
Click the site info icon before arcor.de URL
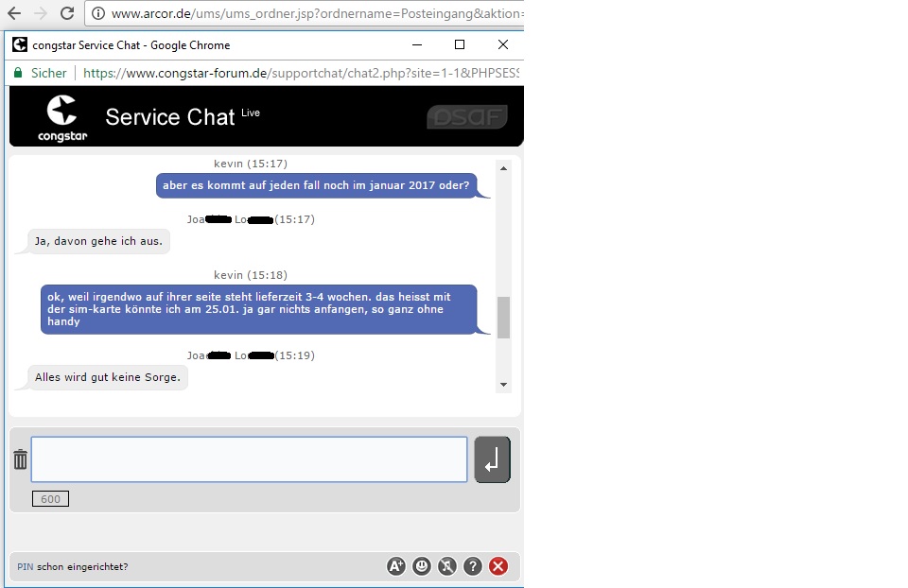98,13
